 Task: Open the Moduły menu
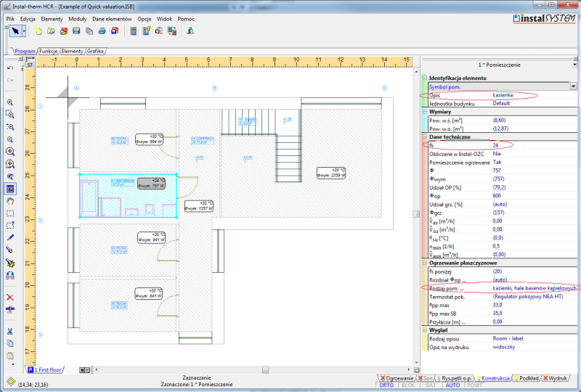[x=78, y=19]
